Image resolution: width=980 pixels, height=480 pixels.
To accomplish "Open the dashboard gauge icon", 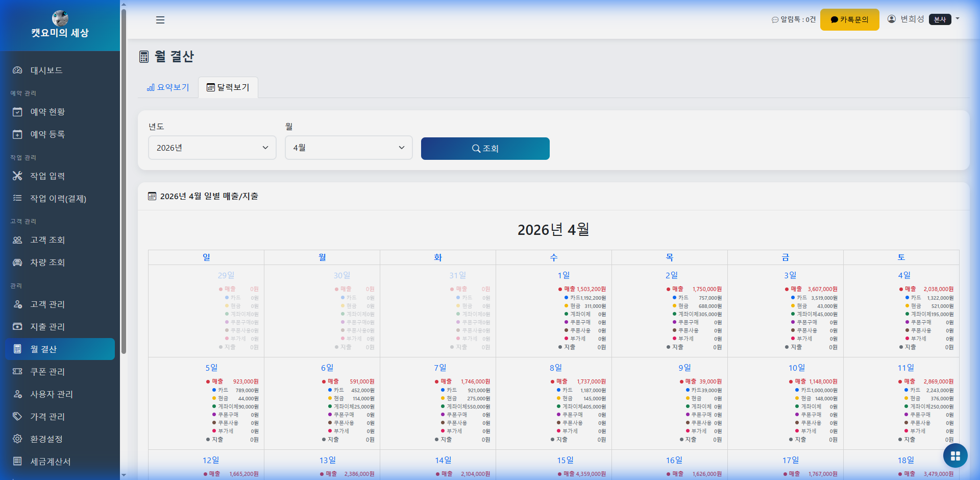I will pos(17,70).
